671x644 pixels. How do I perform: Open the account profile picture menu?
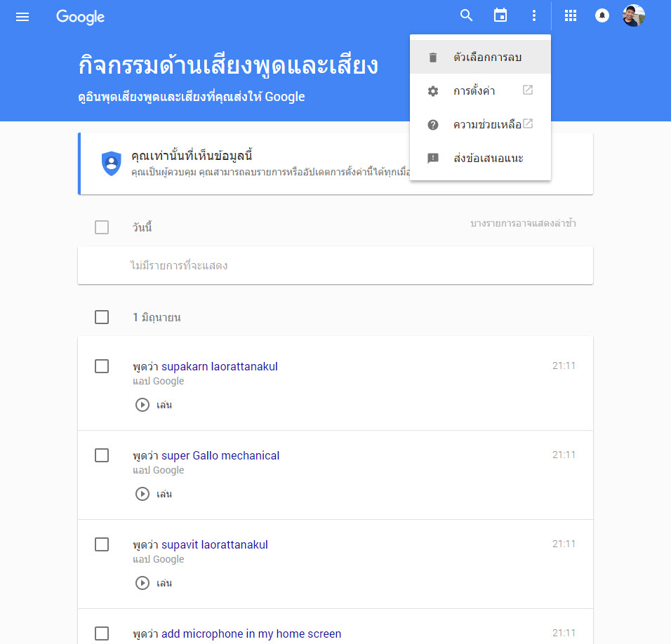point(634,15)
